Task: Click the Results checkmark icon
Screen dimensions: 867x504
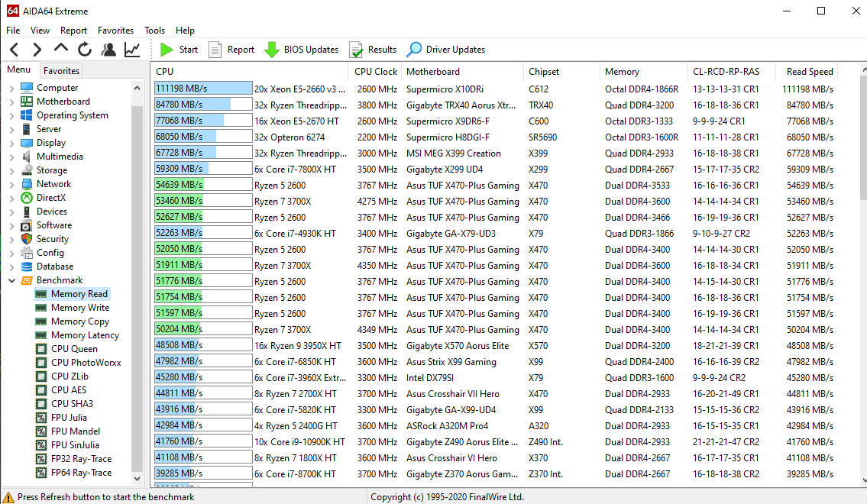Action: (x=356, y=50)
